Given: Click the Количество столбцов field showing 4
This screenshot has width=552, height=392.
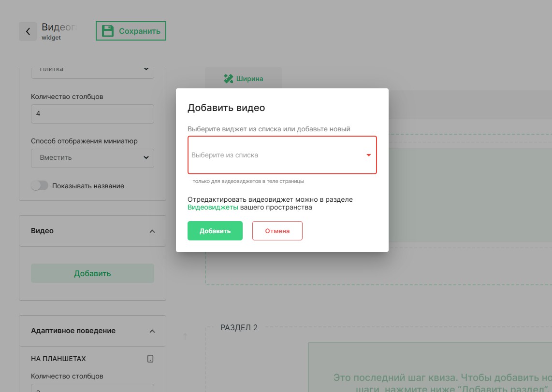Looking at the screenshot, I should pyautogui.click(x=92, y=114).
